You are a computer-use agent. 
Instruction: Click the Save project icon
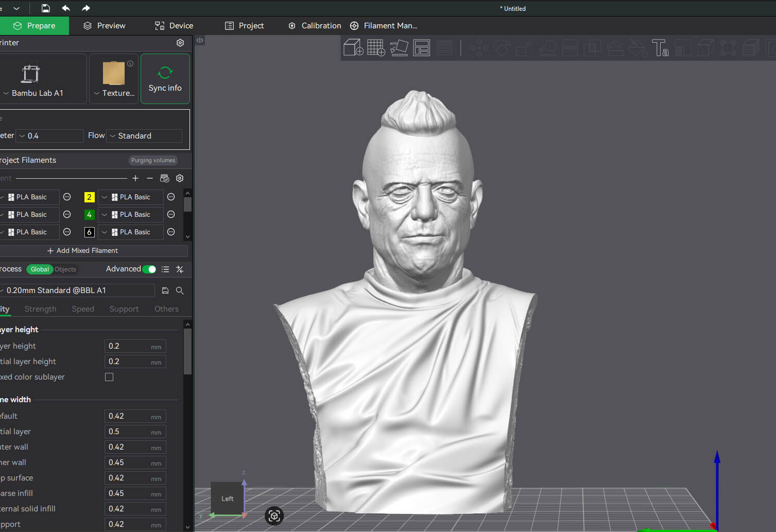(x=46, y=8)
